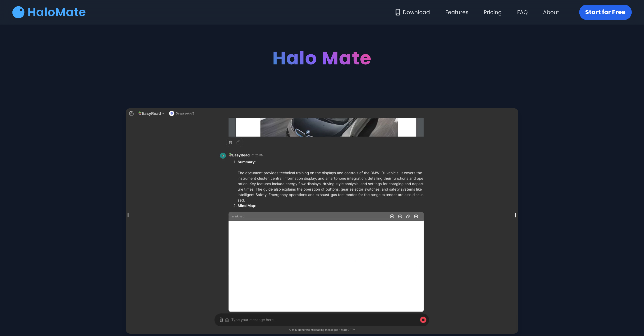Start a new chat with the edit icon
Image resolution: width=644 pixels, height=336 pixels.
pyautogui.click(x=132, y=113)
